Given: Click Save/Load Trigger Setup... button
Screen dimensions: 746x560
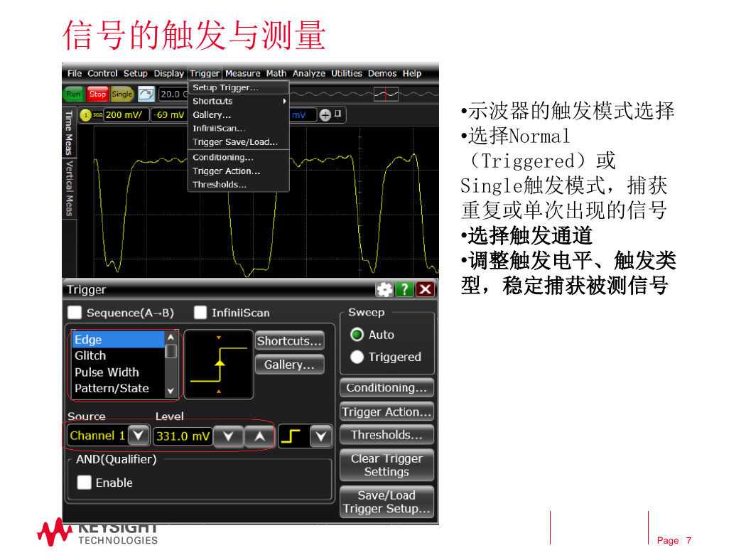Looking at the screenshot, I should [386, 502].
